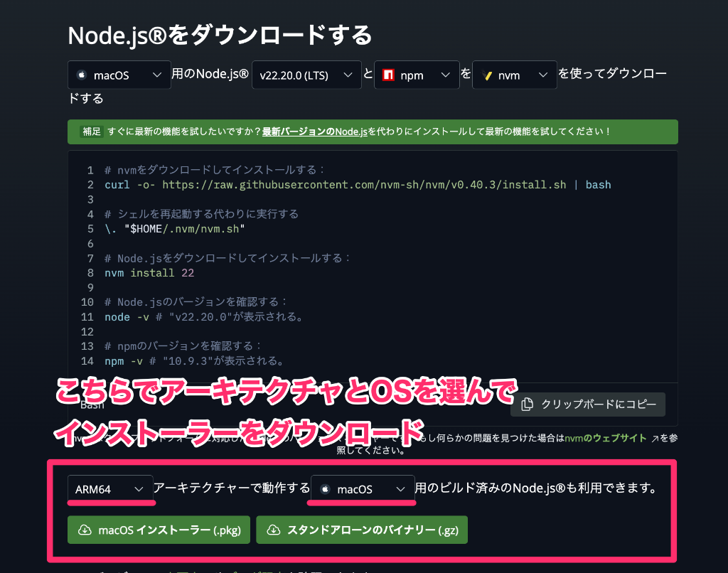Click the '# シェルを再起動する代わりに実行する' comment line

pos(201,214)
